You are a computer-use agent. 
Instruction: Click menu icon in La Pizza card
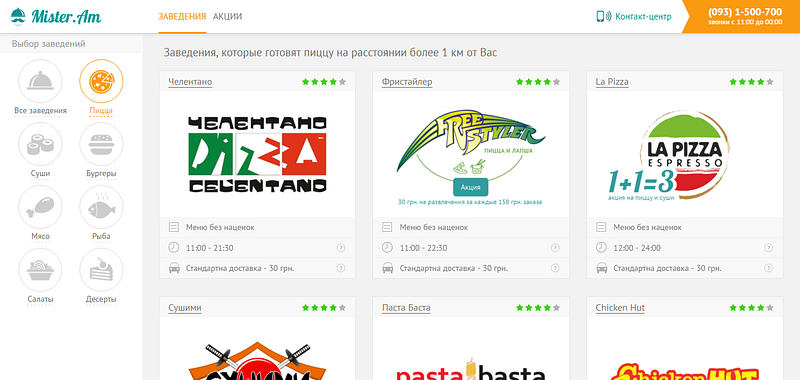(601, 227)
